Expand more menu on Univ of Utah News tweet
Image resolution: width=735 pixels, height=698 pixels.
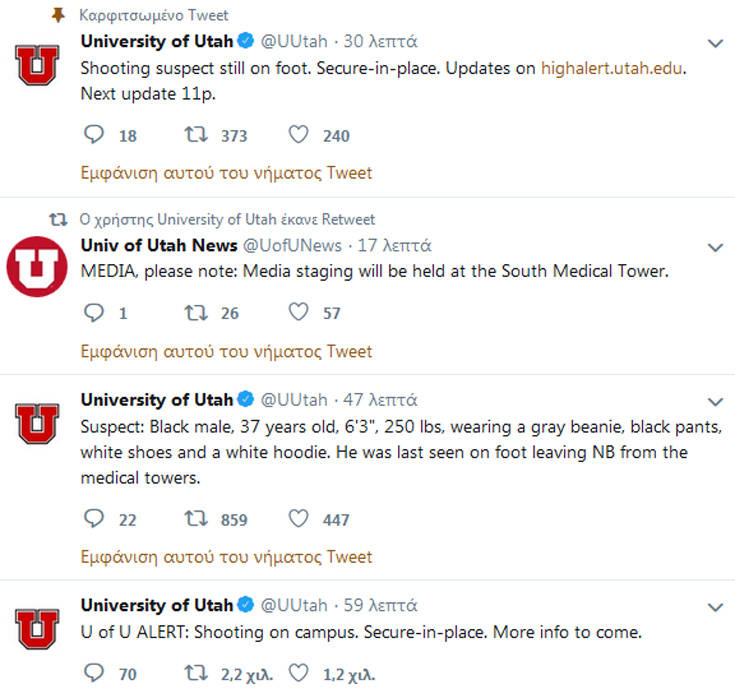[715, 247]
